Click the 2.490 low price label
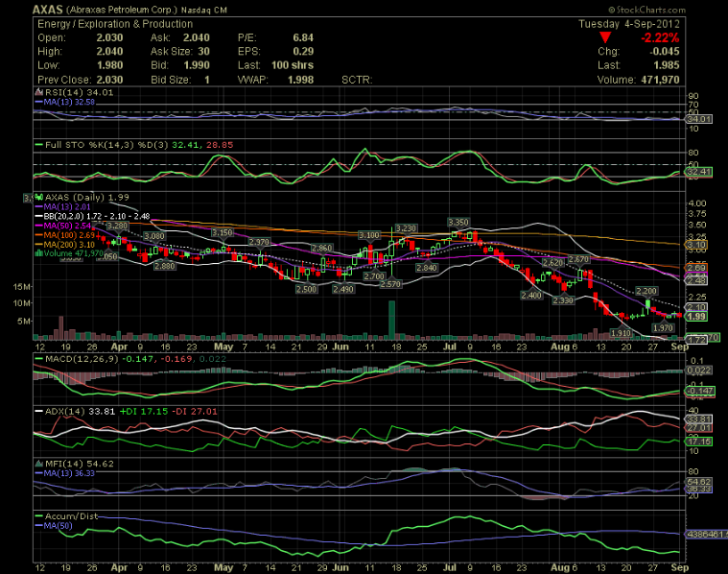The height and width of the screenshot is (574, 728). (x=343, y=289)
